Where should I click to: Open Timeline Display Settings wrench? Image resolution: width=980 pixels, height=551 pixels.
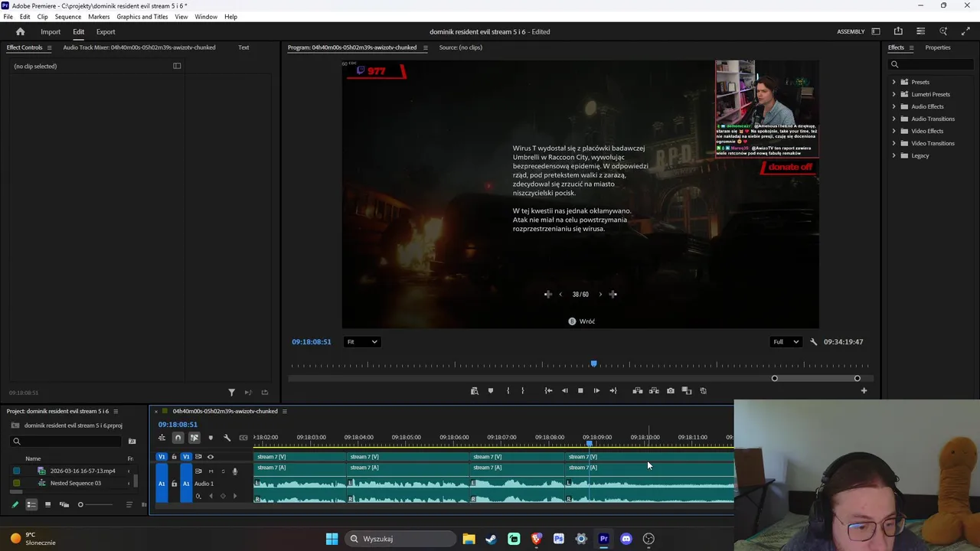[x=227, y=438]
